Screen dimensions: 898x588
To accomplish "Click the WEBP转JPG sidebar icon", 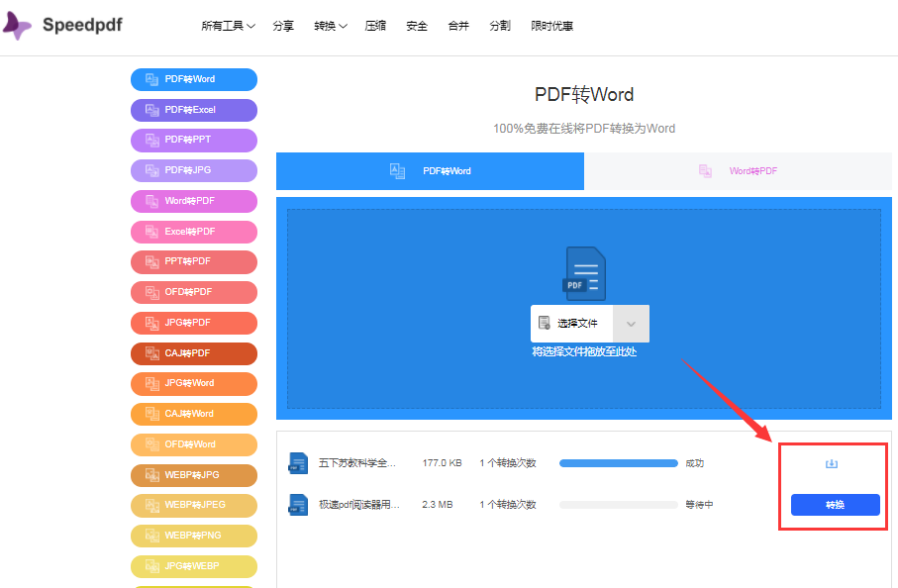I will (x=151, y=475).
